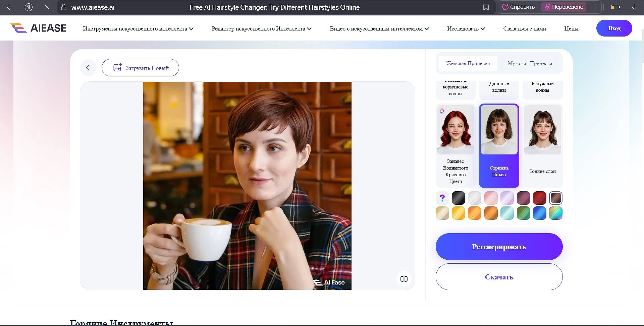
Task: Click the back arrow in the editor panel
Action: point(88,68)
